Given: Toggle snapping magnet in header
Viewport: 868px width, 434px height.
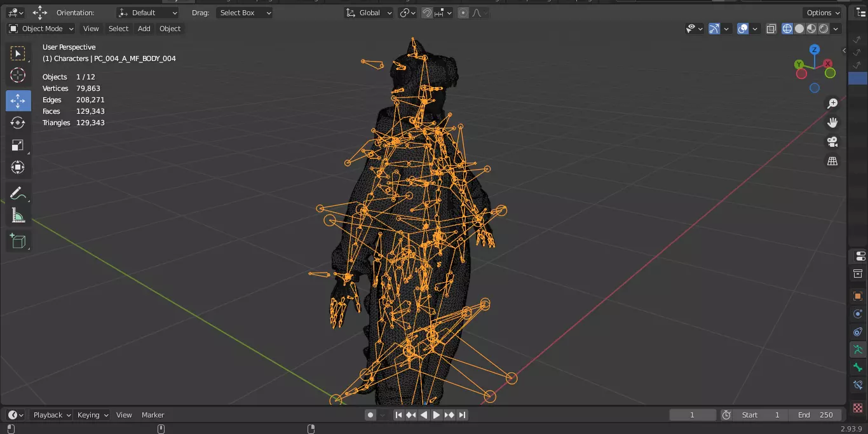Looking at the screenshot, I should tap(428, 13).
